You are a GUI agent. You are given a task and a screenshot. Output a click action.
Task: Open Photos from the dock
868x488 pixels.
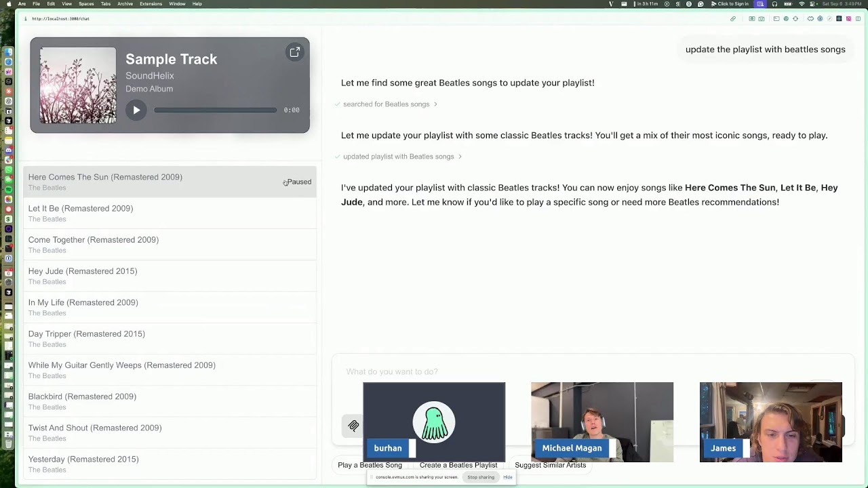[8, 199]
